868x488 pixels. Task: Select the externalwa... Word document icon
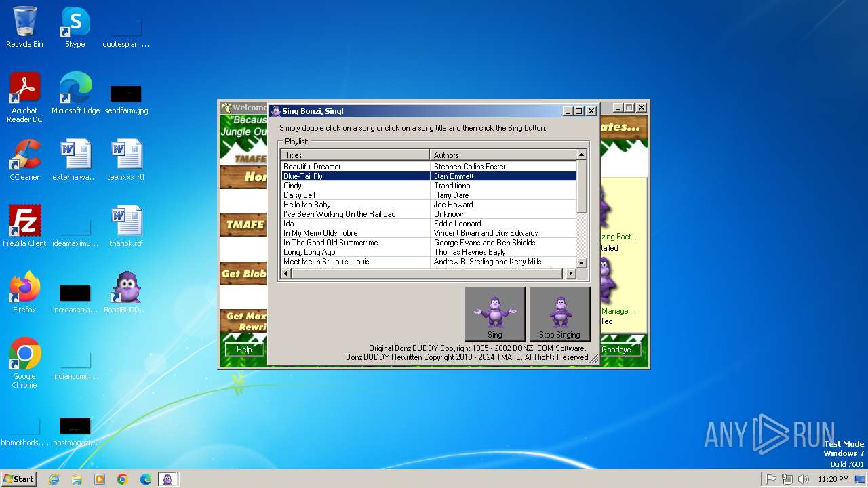tap(75, 160)
